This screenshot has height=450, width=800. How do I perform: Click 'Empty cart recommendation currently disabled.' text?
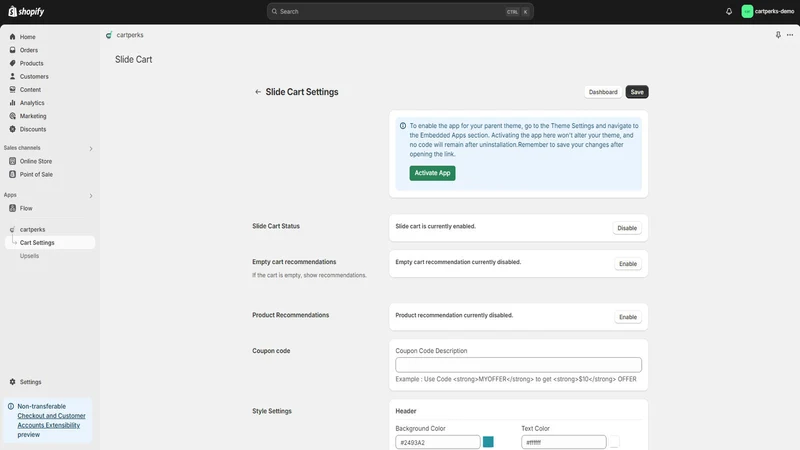pyautogui.click(x=458, y=262)
